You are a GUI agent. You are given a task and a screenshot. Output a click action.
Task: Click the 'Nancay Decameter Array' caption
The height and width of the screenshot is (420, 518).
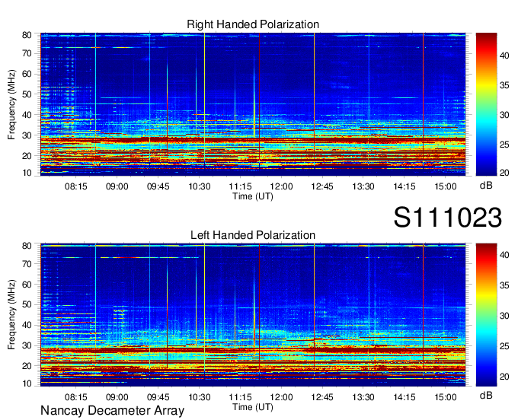point(112,411)
